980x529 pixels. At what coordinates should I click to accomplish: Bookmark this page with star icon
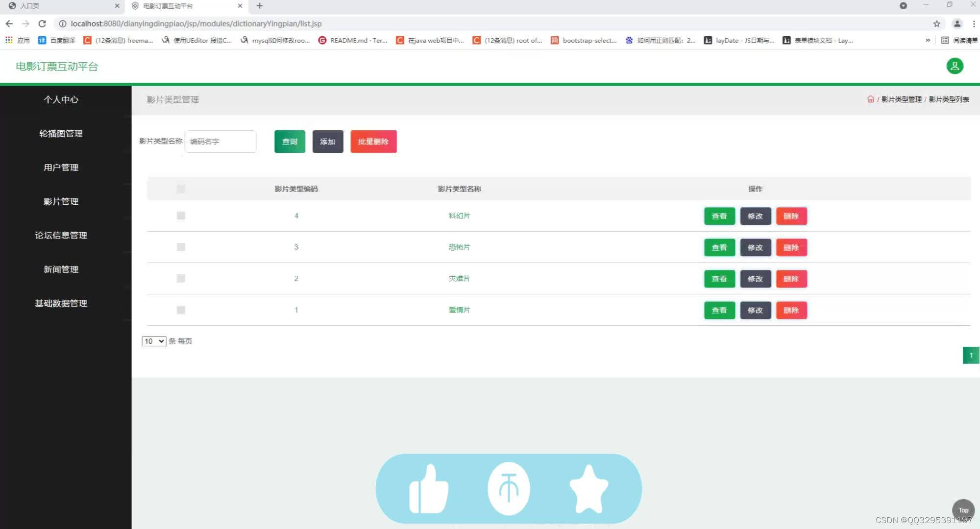coord(936,24)
